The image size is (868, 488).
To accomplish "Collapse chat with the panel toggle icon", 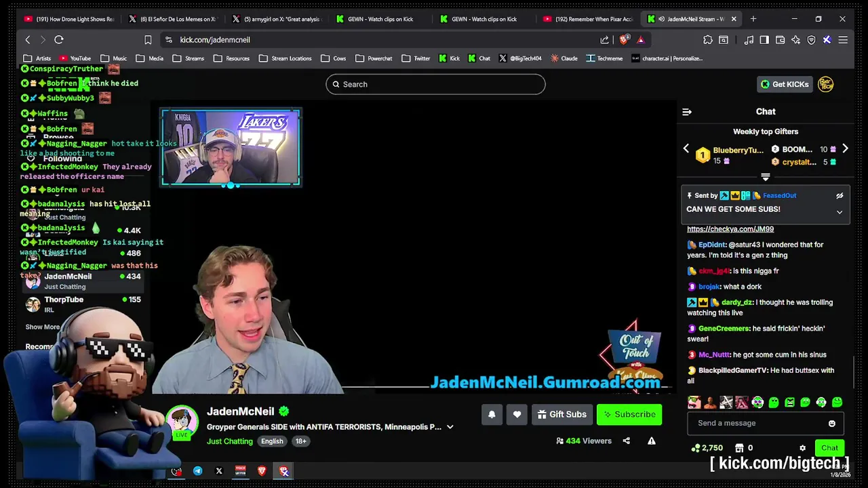I will (x=687, y=112).
